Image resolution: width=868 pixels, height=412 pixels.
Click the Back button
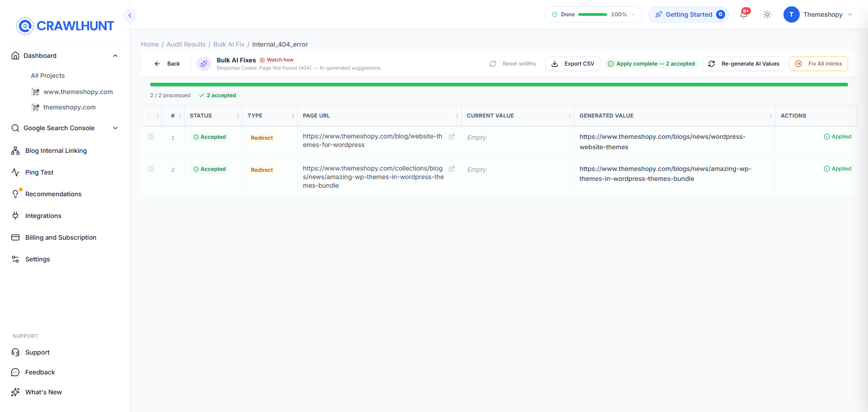[167, 64]
